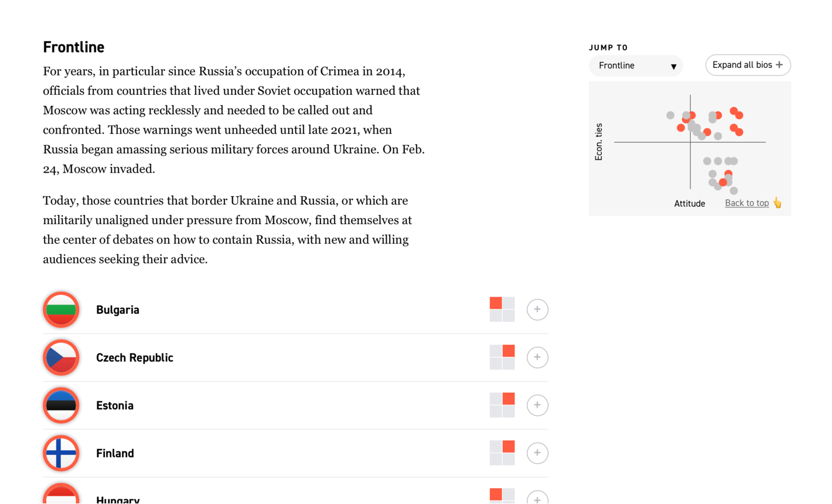Click the Hungary flag icon

pyautogui.click(x=61, y=493)
